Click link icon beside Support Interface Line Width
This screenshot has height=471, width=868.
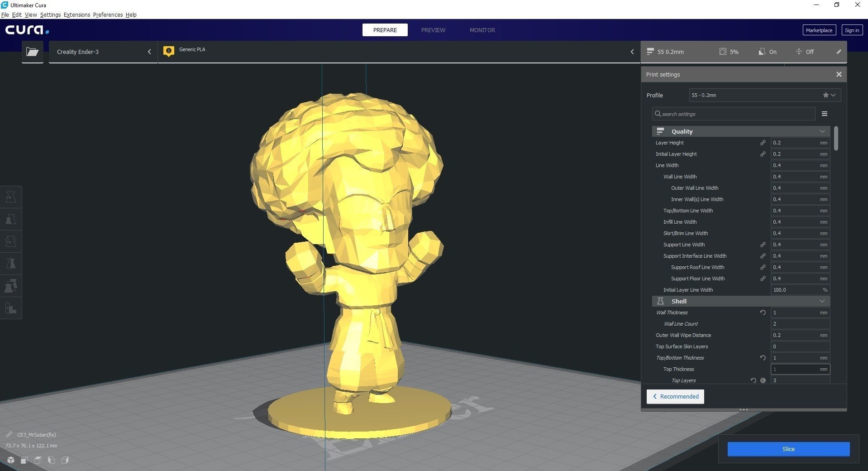coord(763,256)
